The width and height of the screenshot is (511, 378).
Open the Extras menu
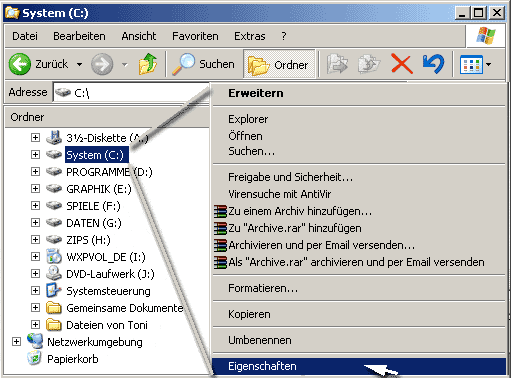250,36
